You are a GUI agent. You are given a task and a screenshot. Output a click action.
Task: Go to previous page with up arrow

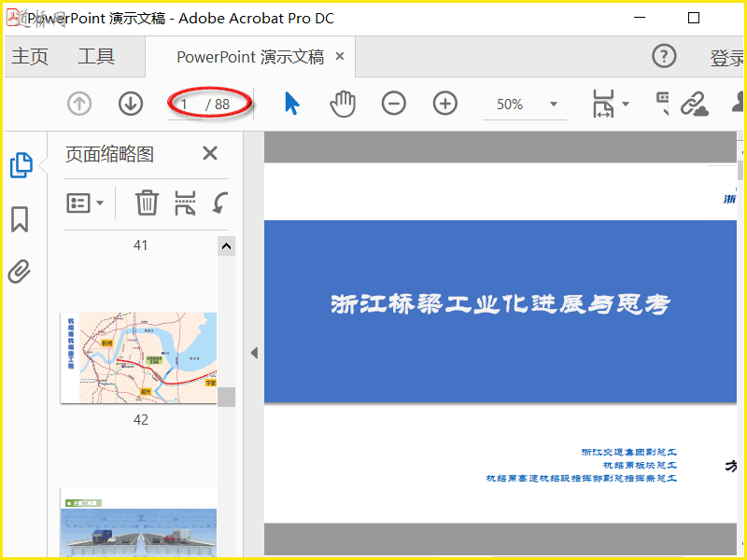point(79,104)
